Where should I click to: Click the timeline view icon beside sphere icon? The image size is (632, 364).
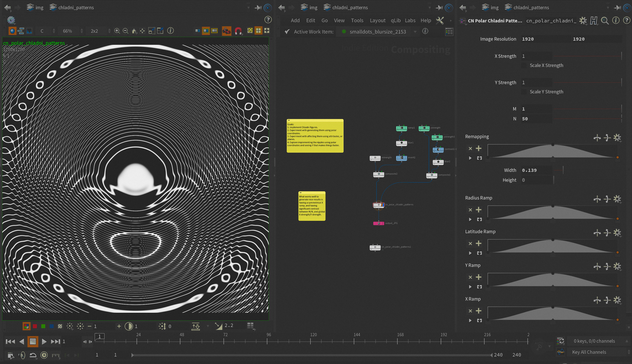21,31
